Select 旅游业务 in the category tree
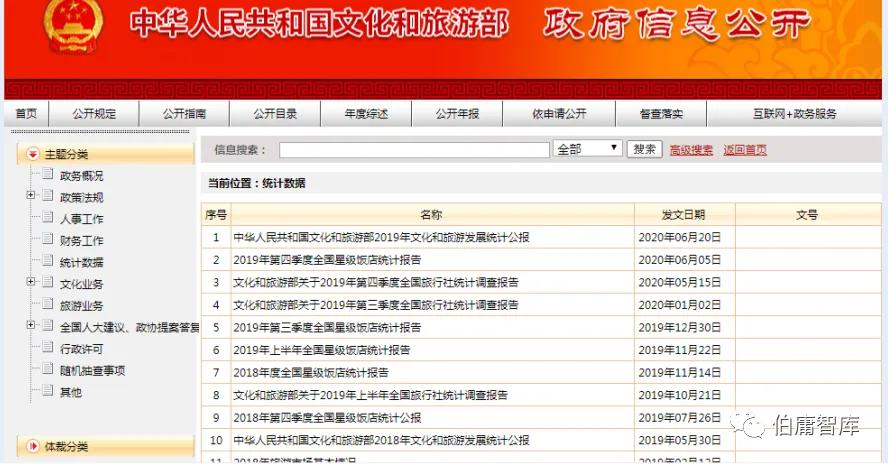Image resolution: width=888 pixels, height=464 pixels. pos(82,305)
